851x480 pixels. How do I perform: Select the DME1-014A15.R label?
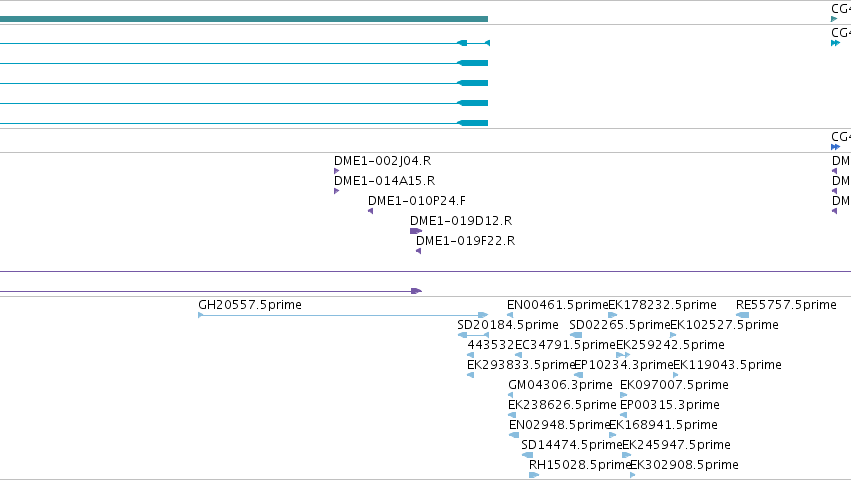tap(384, 181)
